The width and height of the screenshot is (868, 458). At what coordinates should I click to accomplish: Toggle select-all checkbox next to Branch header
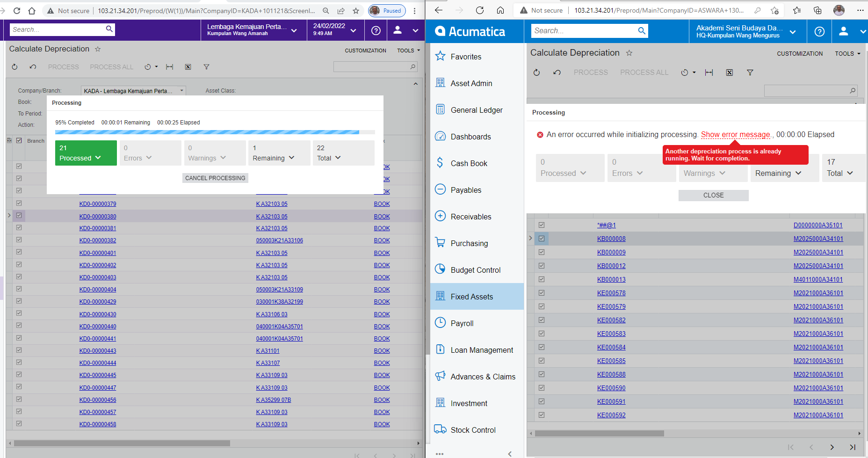click(19, 140)
